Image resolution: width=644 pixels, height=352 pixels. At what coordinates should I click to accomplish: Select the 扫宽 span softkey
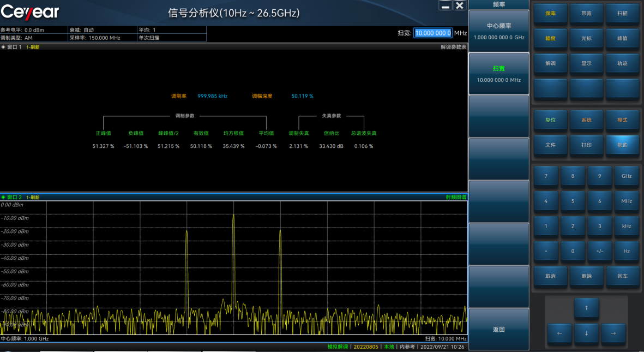coord(498,74)
